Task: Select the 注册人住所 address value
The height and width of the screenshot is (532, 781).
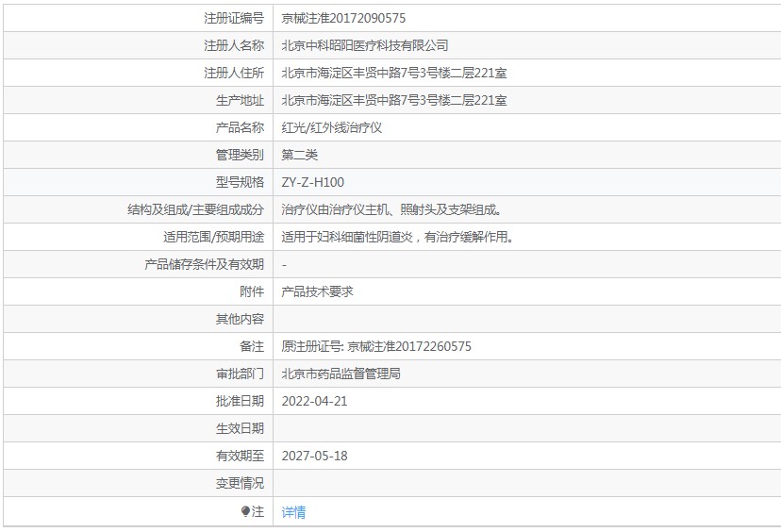Action: pos(394,74)
